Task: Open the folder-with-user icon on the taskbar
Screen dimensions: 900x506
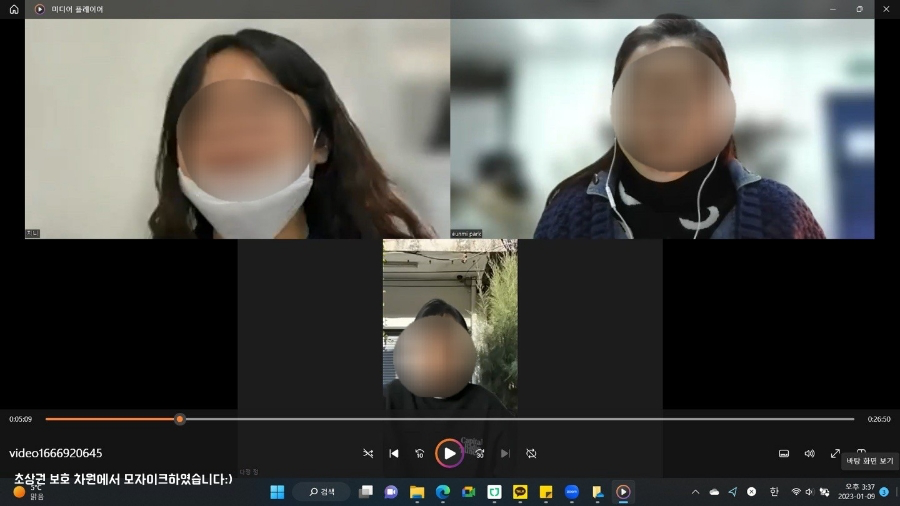Action: (598, 492)
